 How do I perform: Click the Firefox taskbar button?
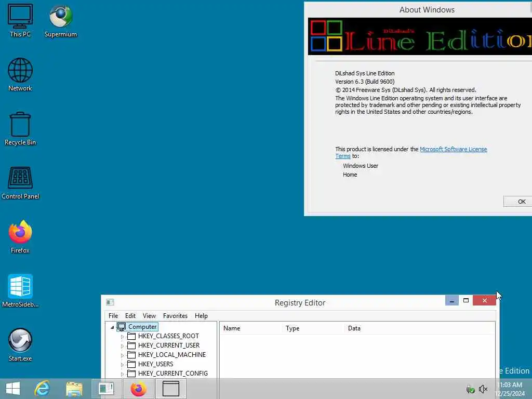(138, 389)
